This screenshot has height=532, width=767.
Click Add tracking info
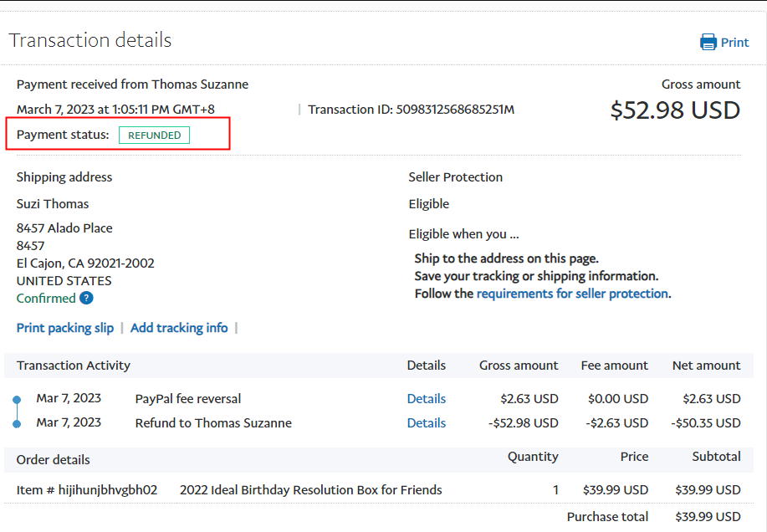179,328
